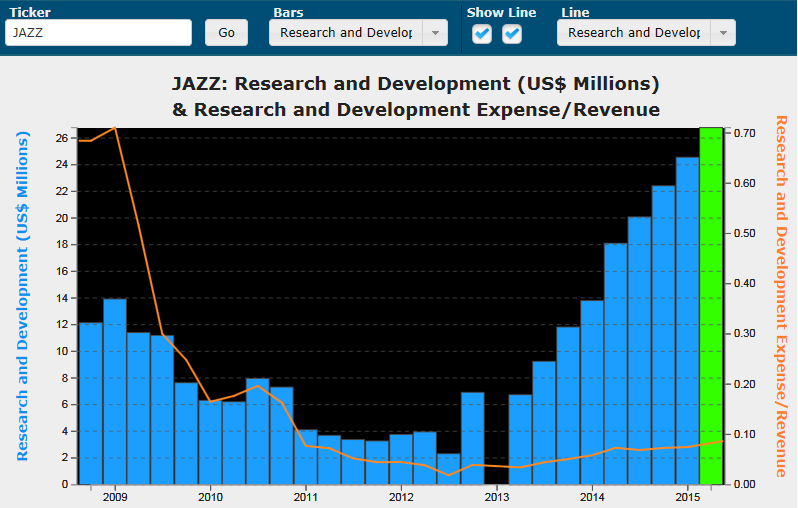Screen dimensions: 798x508
Task: Click the Go button
Action: tap(226, 33)
